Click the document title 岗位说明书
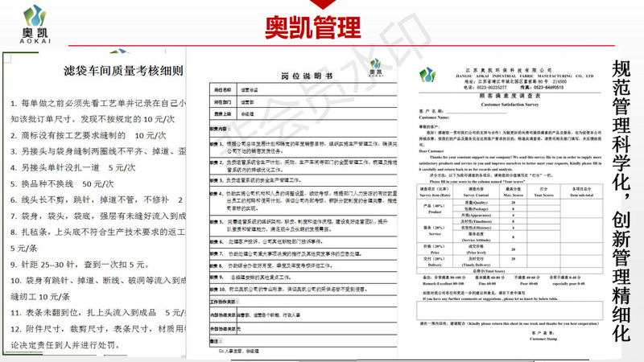Image resolution: width=644 pixels, height=362 pixels. point(307,76)
